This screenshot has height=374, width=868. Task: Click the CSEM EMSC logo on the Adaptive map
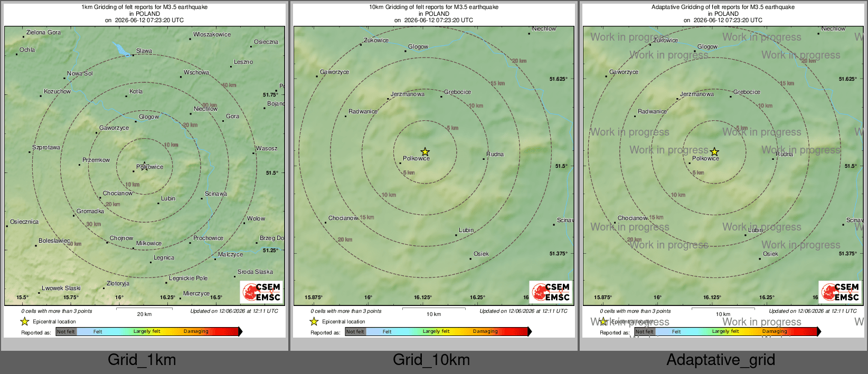pos(840,292)
